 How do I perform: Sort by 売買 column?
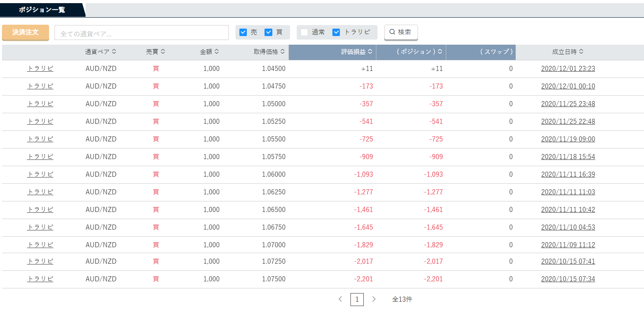click(156, 52)
